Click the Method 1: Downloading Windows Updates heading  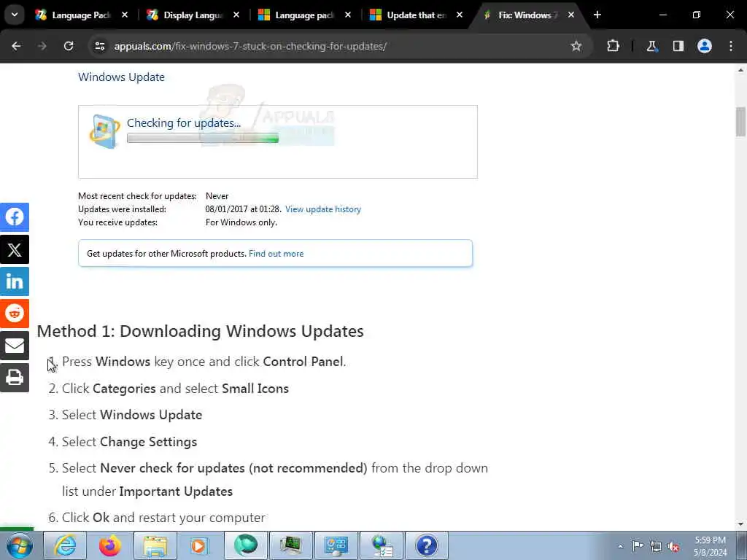click(x=200, y=331)
